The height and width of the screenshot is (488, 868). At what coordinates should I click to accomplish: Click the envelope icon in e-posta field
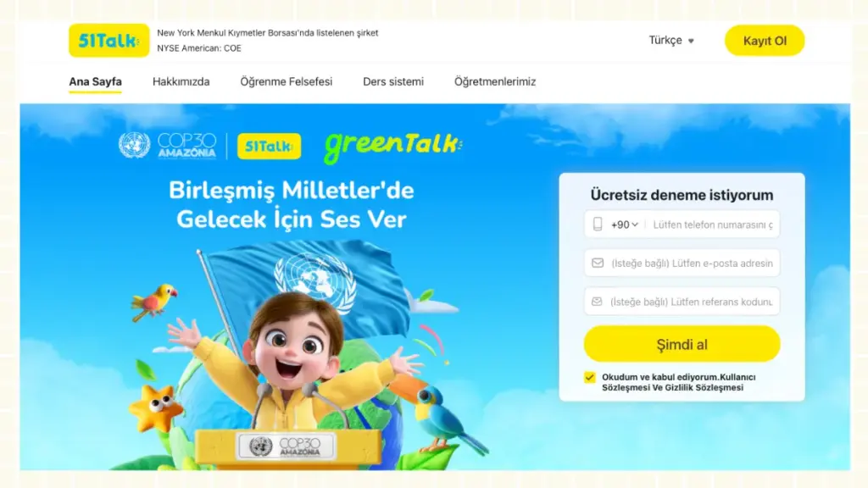[x=598, y=263]
